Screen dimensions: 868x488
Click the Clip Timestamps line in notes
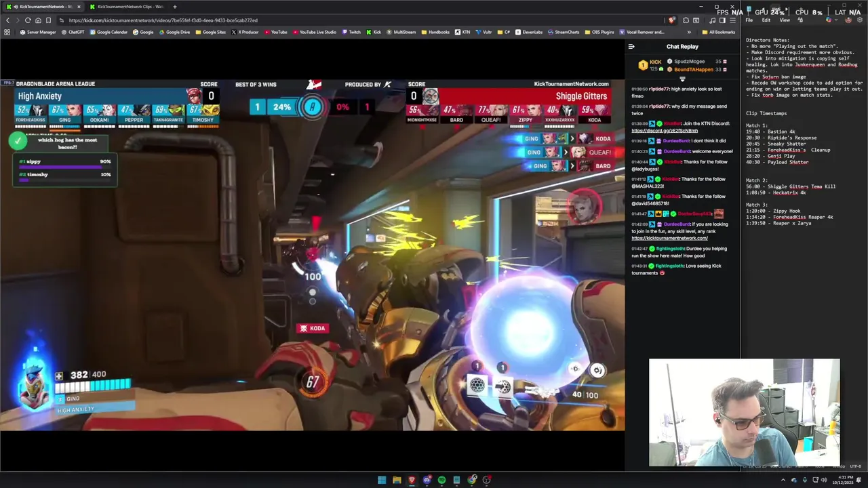point(766,113)
